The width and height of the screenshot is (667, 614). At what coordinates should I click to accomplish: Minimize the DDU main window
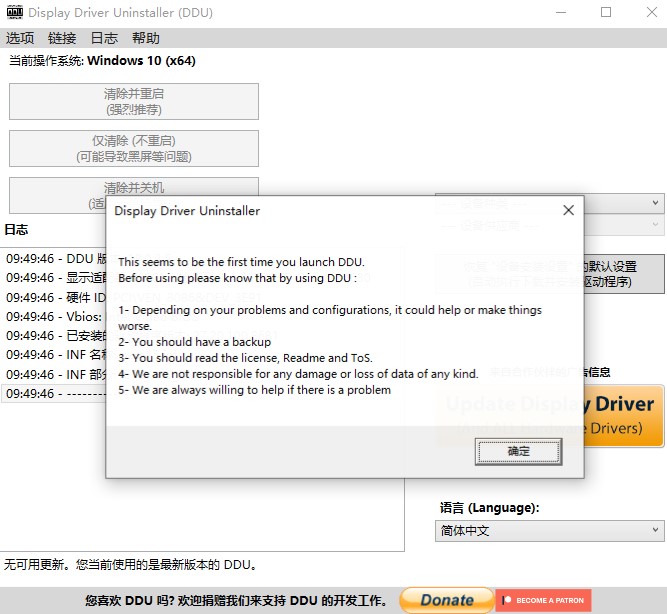(561, 12)
